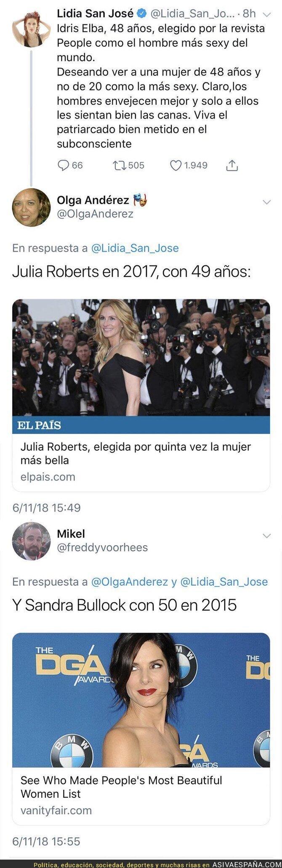View the Julia Roberts red carpet photo
Screen dimensions: 282x868
[x=141, y=358]
